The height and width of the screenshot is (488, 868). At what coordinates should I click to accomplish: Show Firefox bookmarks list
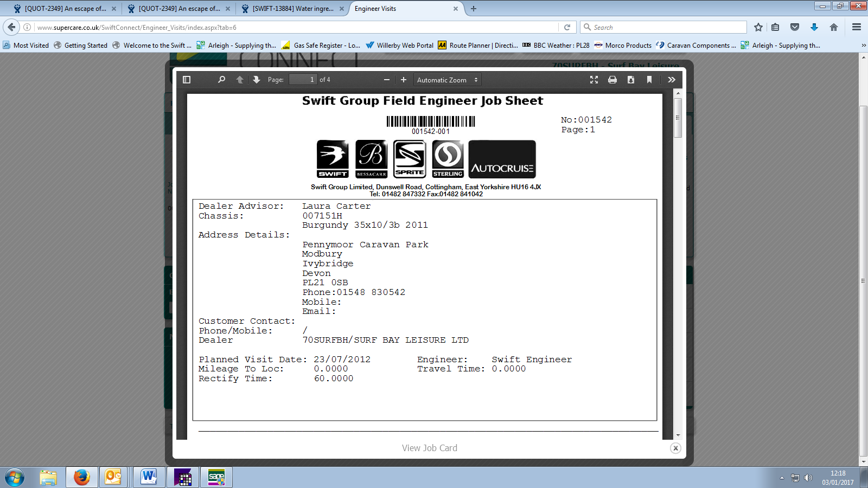click(776, 27)
